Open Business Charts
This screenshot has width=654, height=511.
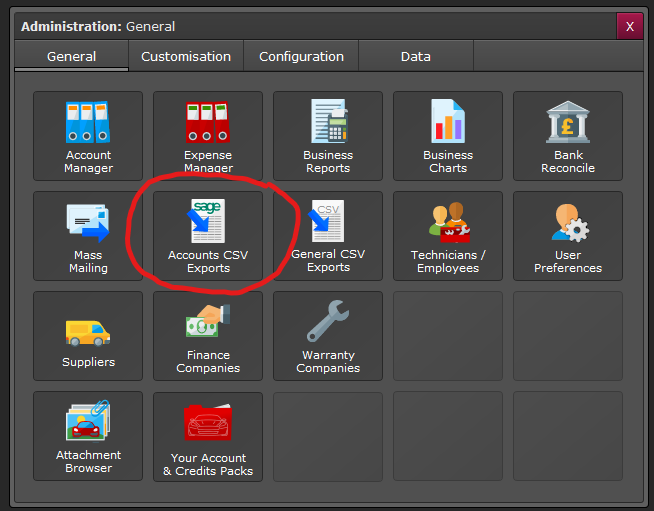coord(448,136)
